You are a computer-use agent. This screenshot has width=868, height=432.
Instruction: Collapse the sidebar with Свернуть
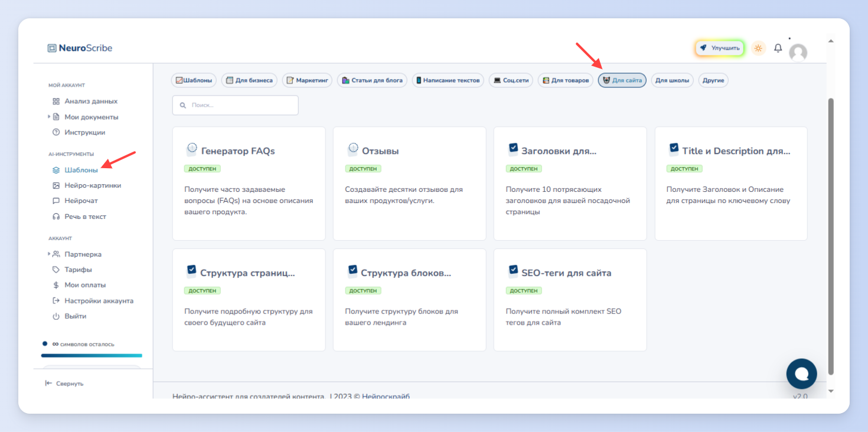tap(64, 384)
